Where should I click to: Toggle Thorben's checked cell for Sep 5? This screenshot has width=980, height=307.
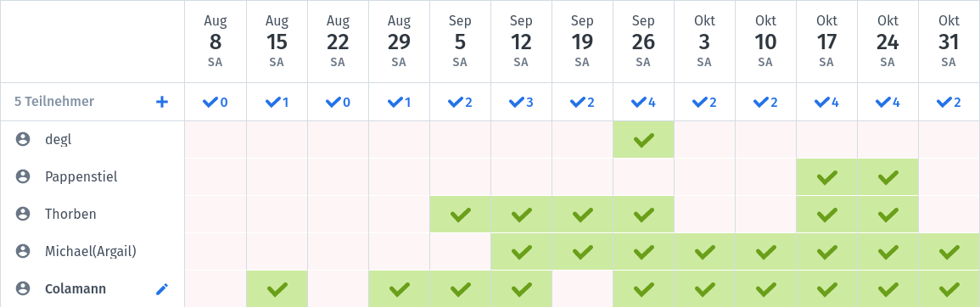[460, 215]
